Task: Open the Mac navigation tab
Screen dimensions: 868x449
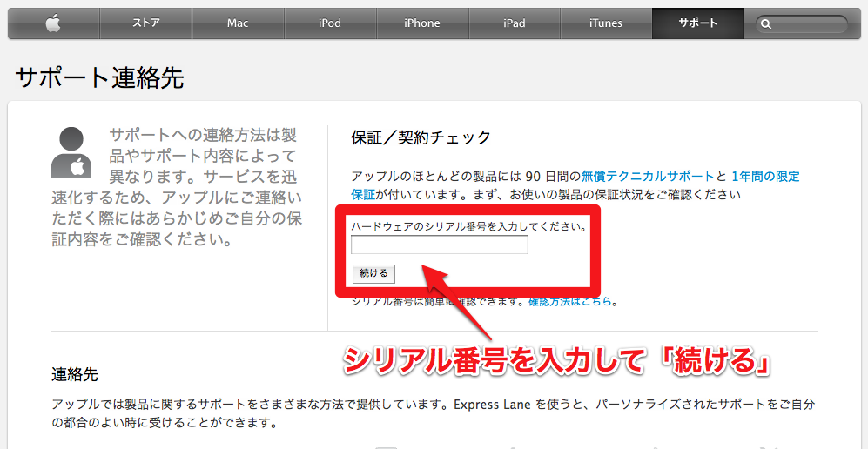Action: click(x=238, y=23)
